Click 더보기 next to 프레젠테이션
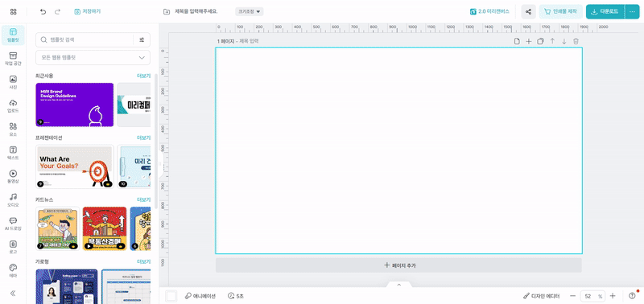644x304 pixels. pyautogui.click(x=143, y=138)
